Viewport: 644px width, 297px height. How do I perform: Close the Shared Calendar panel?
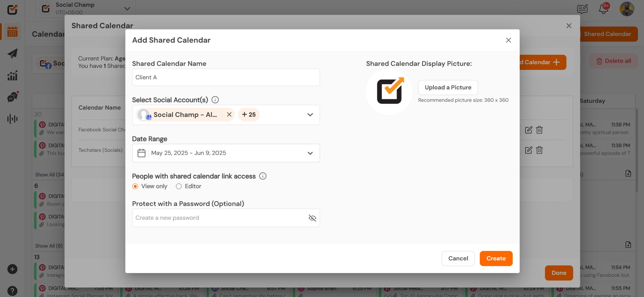pos(569,26)
